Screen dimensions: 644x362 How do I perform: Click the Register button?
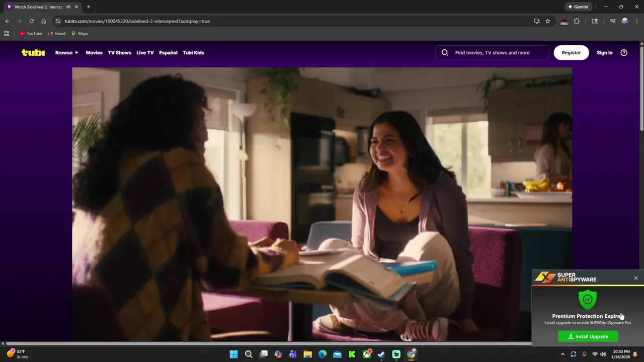571,52
